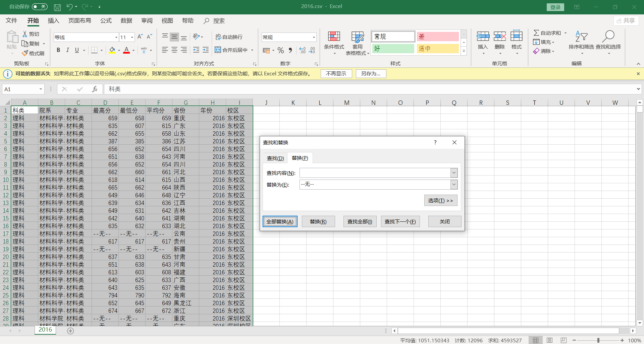The width and height of the screenshot is (644, 344).
Task: Expand the number format dropdown
Action: [x=314, y=37]
